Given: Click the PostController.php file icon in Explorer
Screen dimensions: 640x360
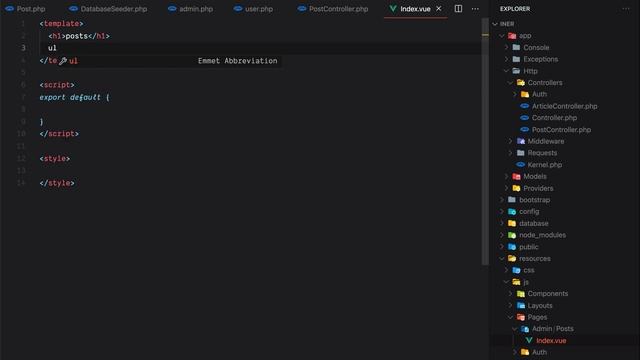Looking at the screenshot, I should point(525,130).
